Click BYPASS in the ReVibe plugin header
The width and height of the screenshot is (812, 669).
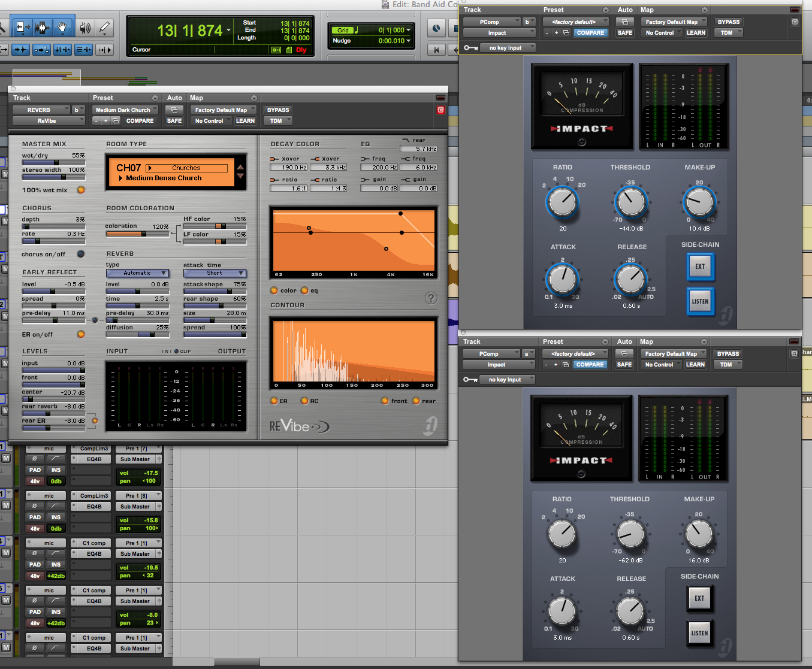click(277, 110)
